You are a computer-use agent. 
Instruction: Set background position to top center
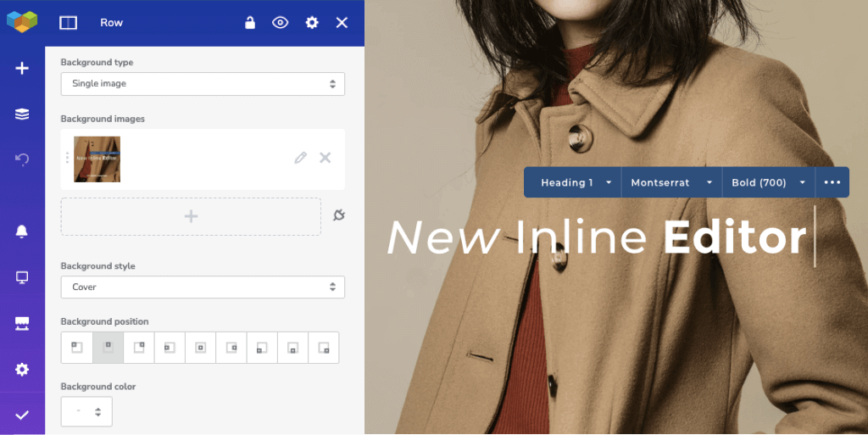(x=108, y=348)
